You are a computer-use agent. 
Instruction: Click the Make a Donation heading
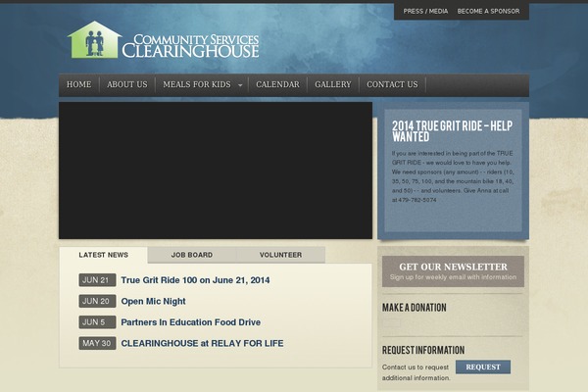click(415, 308)
